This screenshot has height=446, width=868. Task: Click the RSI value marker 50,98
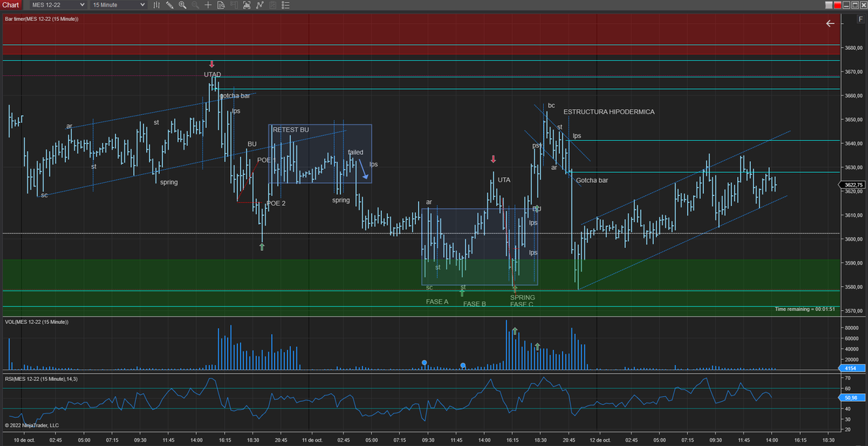click(851, 398)
